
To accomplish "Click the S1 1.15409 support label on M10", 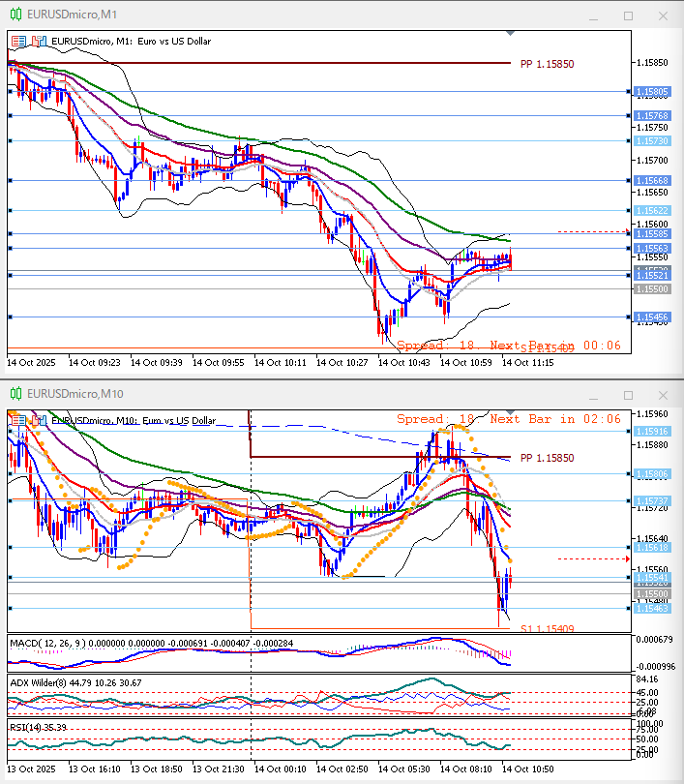I will point(547,629).
